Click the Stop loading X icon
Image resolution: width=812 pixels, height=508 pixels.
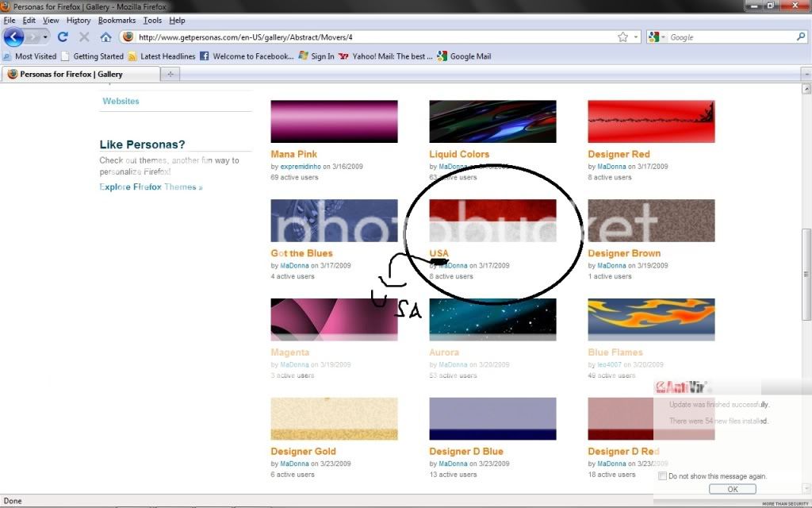pyautogui.click(x=84, y=37)
